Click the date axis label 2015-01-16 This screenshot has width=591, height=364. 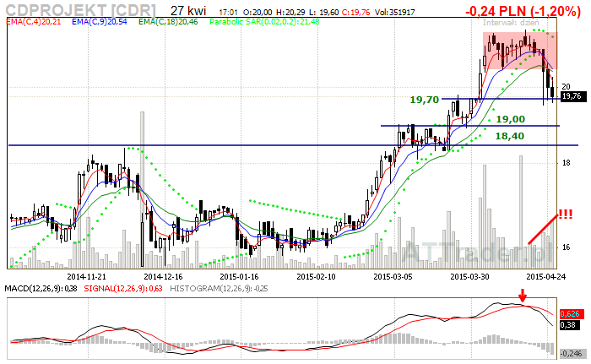pyautogui.click(x=239, y=276)
